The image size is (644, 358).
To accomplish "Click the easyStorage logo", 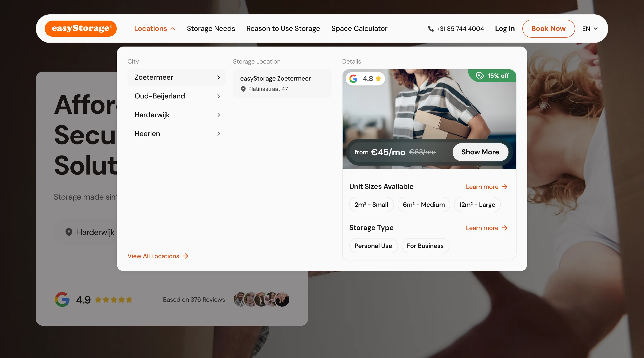I will click(80, 28).
